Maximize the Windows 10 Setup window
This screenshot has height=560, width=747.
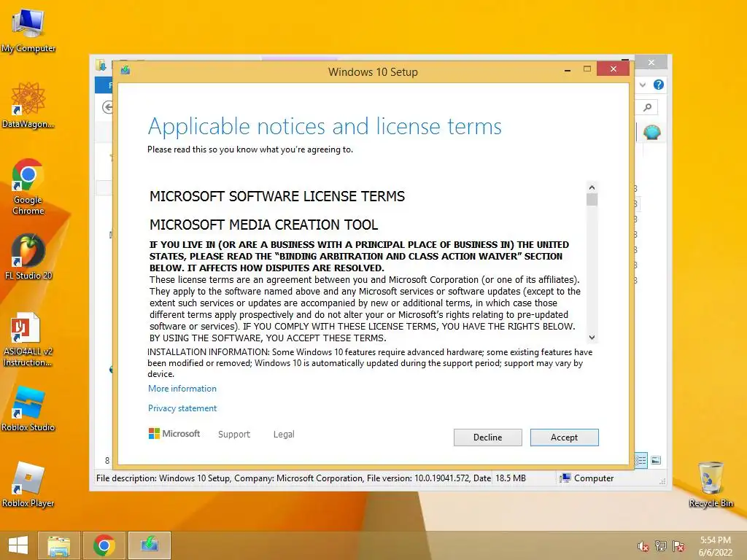(587, 69)
